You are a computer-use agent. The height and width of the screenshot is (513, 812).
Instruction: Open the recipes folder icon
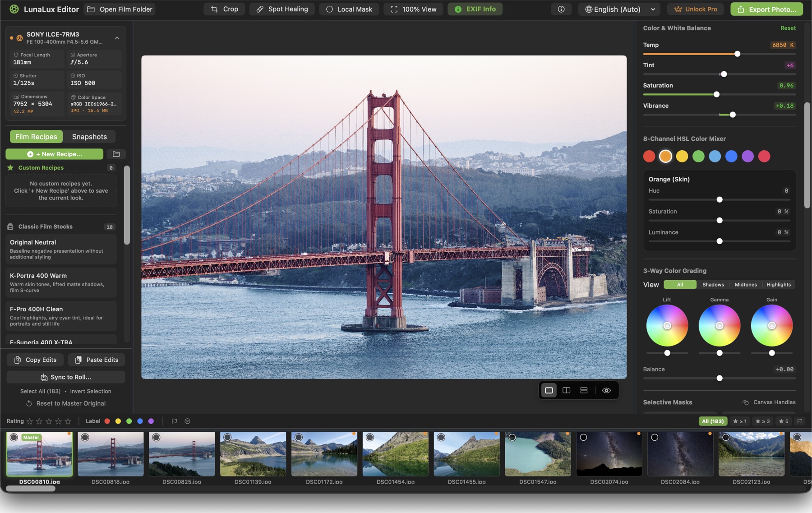116,154
